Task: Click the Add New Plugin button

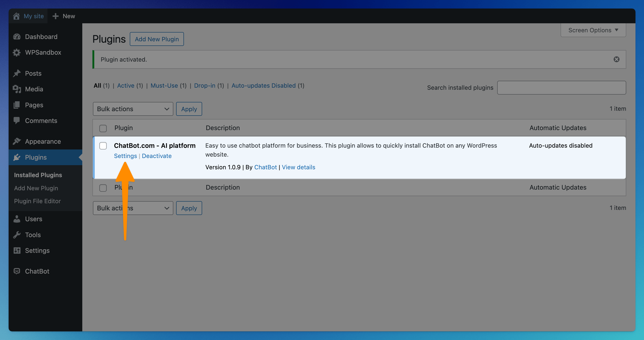Action: click(157, 39)
